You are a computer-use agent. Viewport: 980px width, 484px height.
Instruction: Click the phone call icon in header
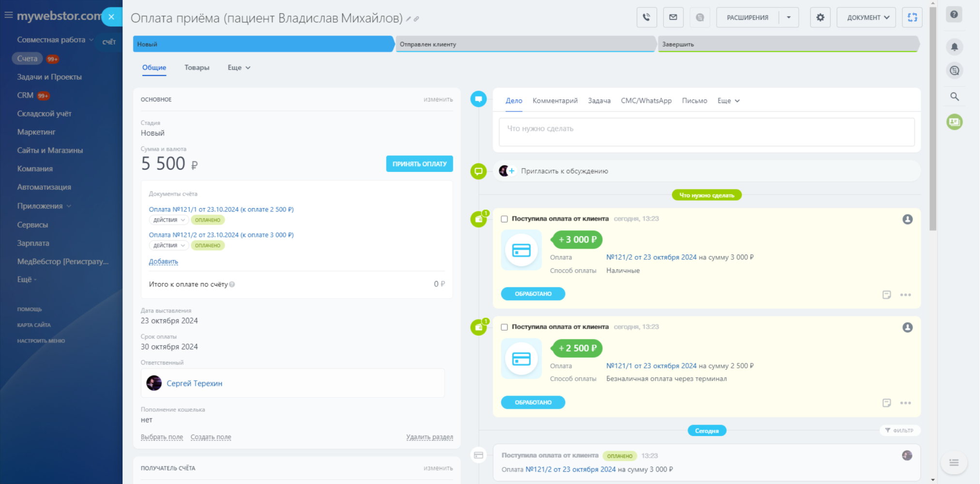pos(646,17)
